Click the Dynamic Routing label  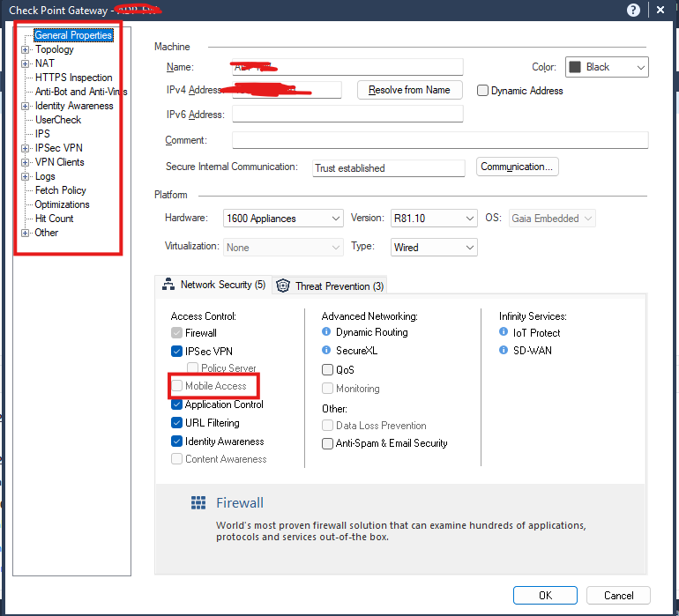pyautogui.click(x=372, y=332)
